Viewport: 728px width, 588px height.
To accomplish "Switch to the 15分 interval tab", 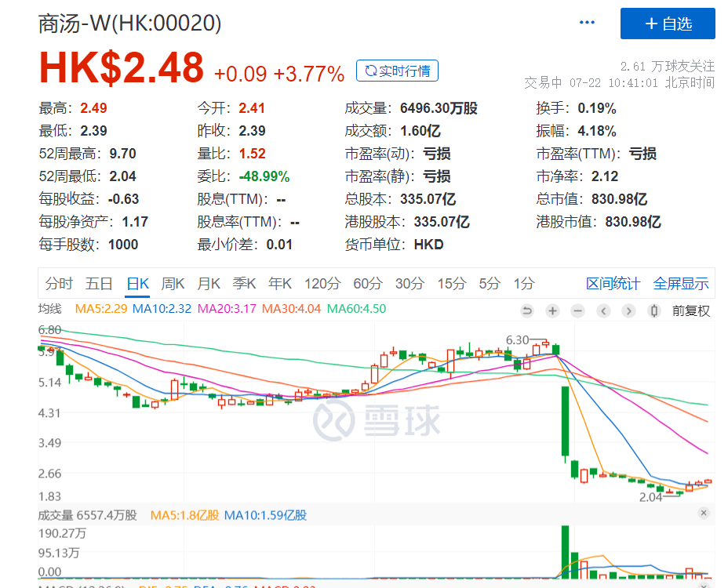I will (x=452, y=283).
